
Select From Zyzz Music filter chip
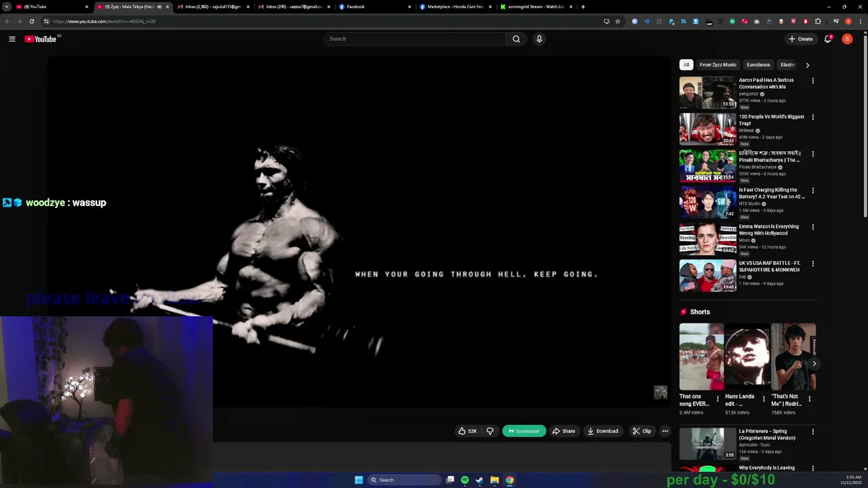[717, 65]
